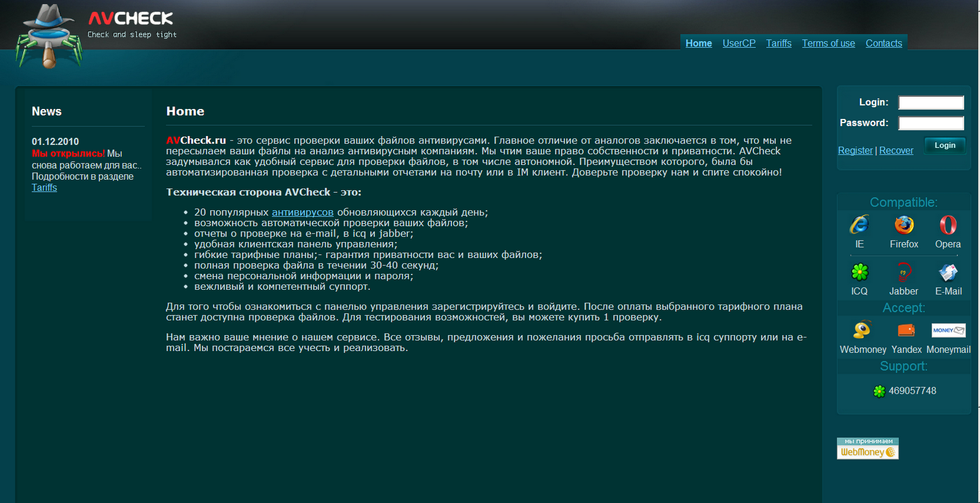Click the Jabber lightbulb icon
Viewport: 980px width, 503px height.
(904, 272)
